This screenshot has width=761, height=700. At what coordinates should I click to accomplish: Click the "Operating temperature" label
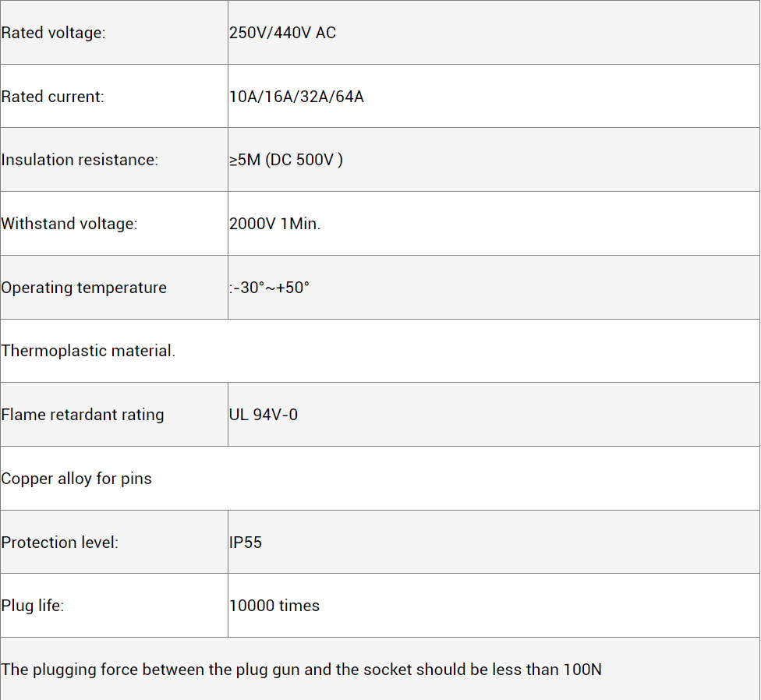click(x=83, y=288)
